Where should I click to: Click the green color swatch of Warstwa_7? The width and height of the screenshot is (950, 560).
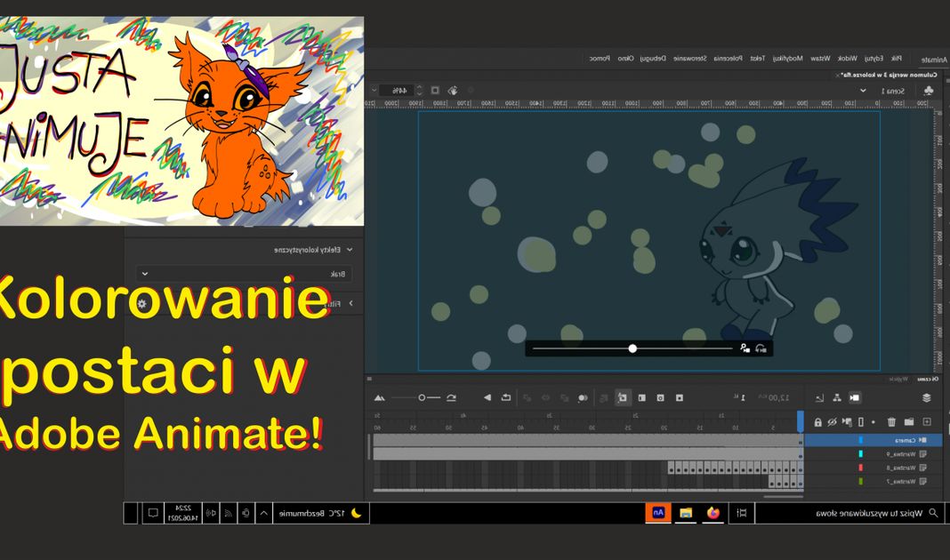(861, 482)
